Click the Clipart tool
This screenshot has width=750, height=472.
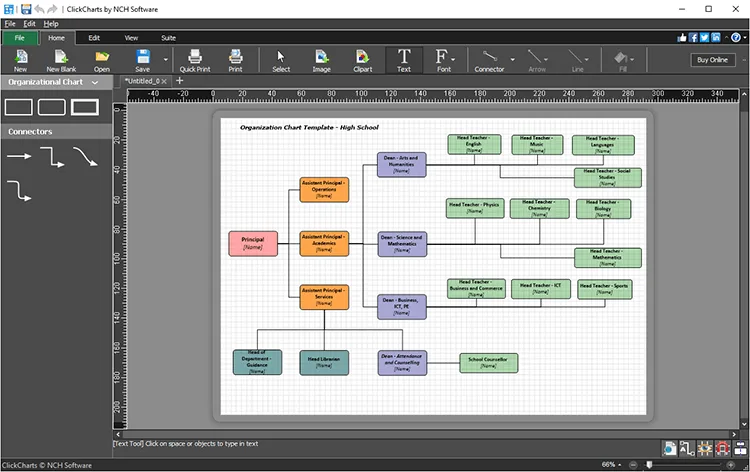(x=363, y=60)
